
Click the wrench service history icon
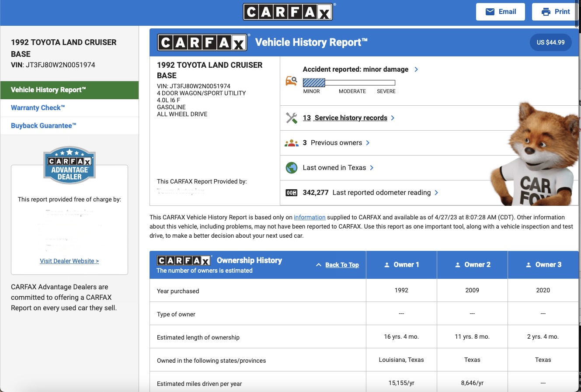coord(292,118)
